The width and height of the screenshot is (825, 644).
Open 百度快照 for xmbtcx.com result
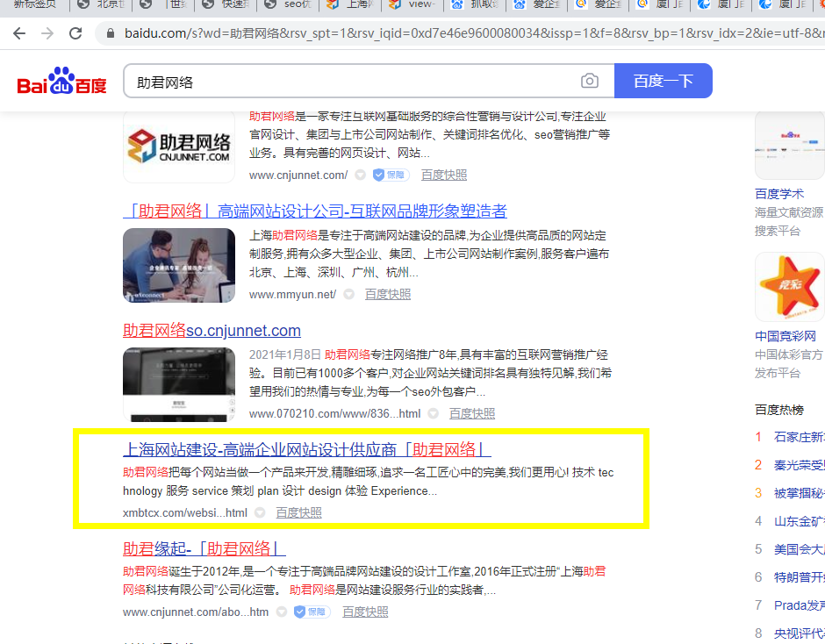coord(299,513)
